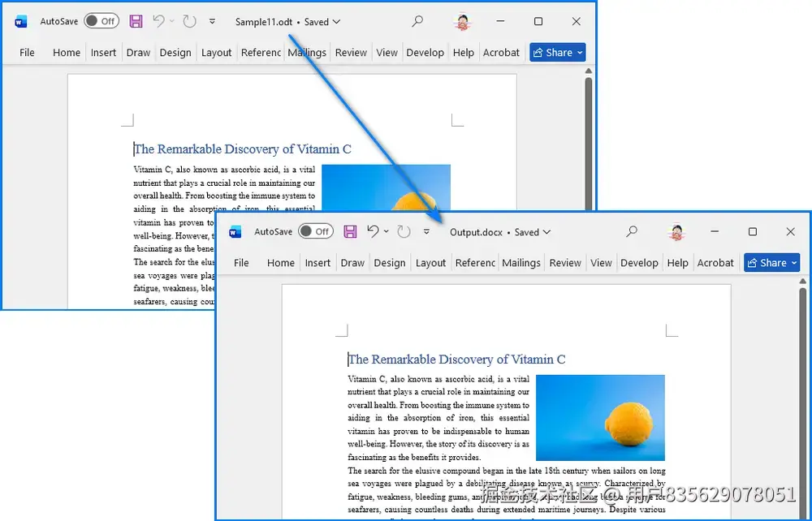Open Home tab in Sample11.odt window
Viewport: 812px width, 521px height.
[x=67, y=52]
